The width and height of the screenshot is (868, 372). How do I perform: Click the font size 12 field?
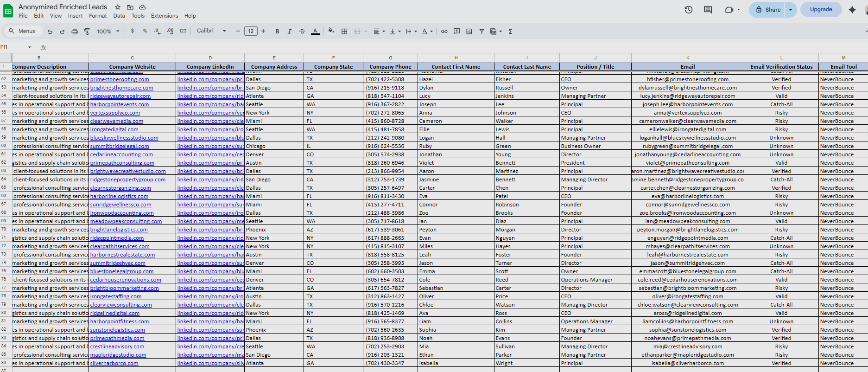click(x=251, y=31)
